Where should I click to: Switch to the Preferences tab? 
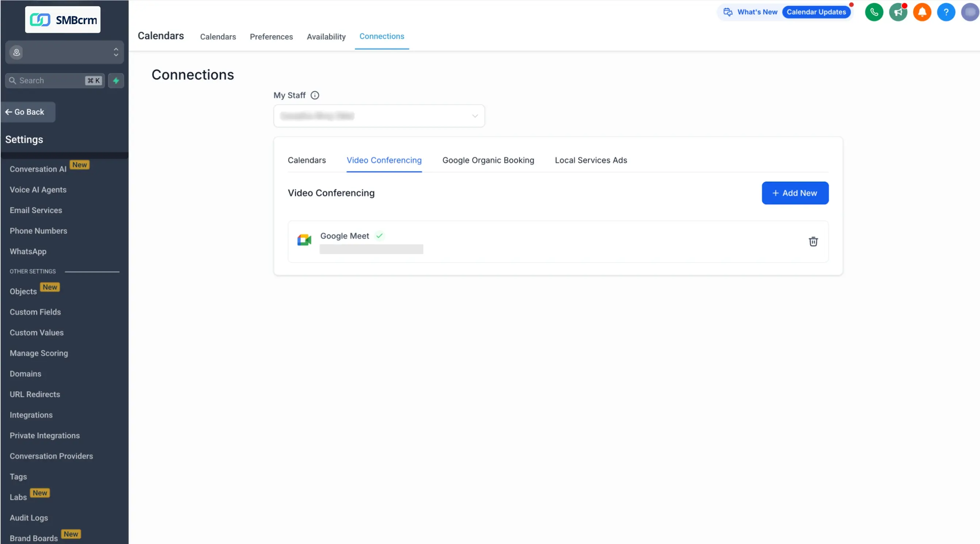click(271, 37)
